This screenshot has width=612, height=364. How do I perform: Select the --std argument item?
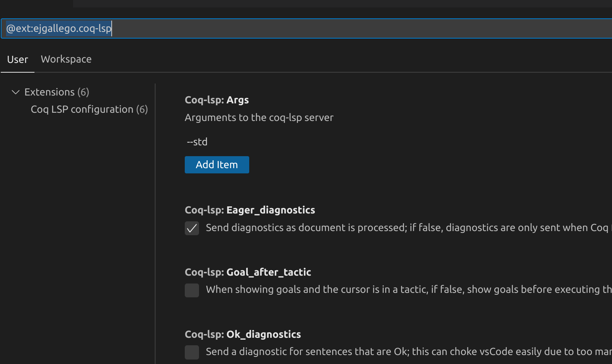coord(197,142)
